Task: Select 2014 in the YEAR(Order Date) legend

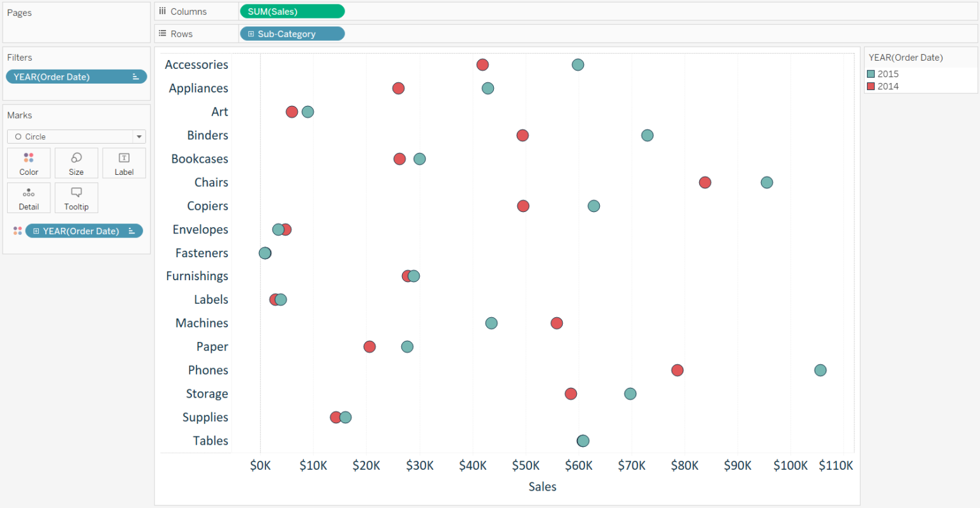Action: [887, 86]
